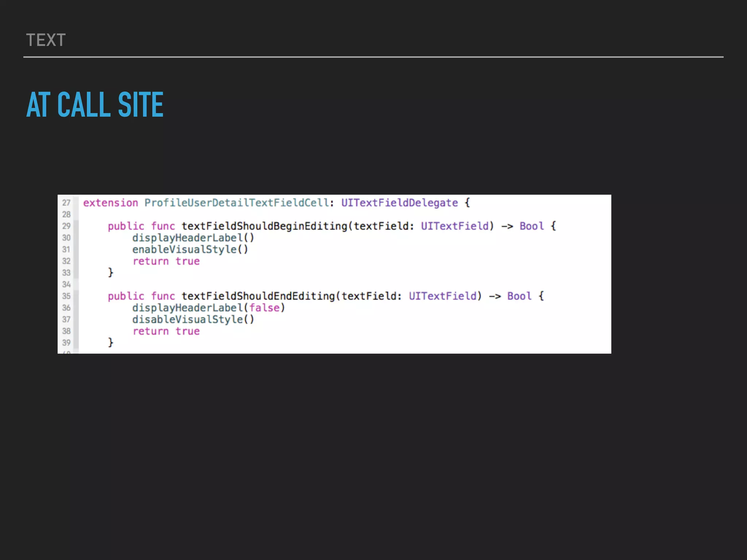This screenshot has width=747, height=560.
Task: Click UITextFieldDelegate protocol name
Action: (399, 203)
